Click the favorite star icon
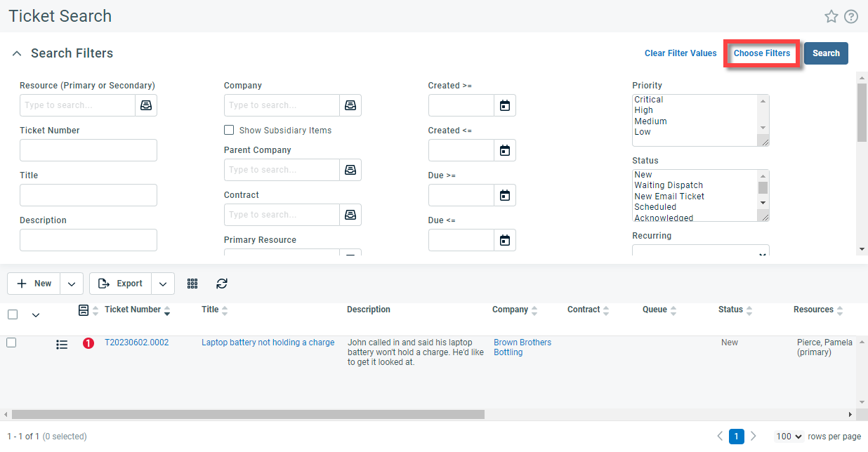 coord(831,16)
